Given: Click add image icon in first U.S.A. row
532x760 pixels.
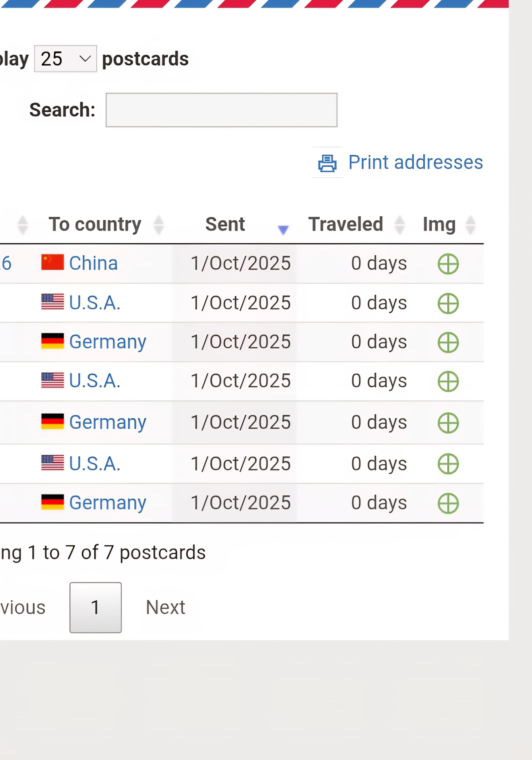Looking at the screenshot, I should 448,303.
